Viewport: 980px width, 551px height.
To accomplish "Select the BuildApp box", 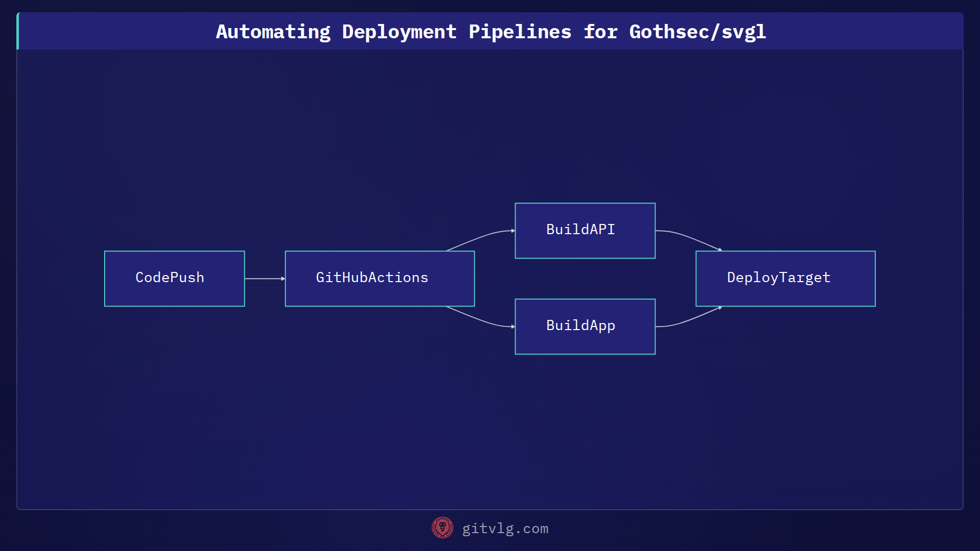I will (585, 327).
